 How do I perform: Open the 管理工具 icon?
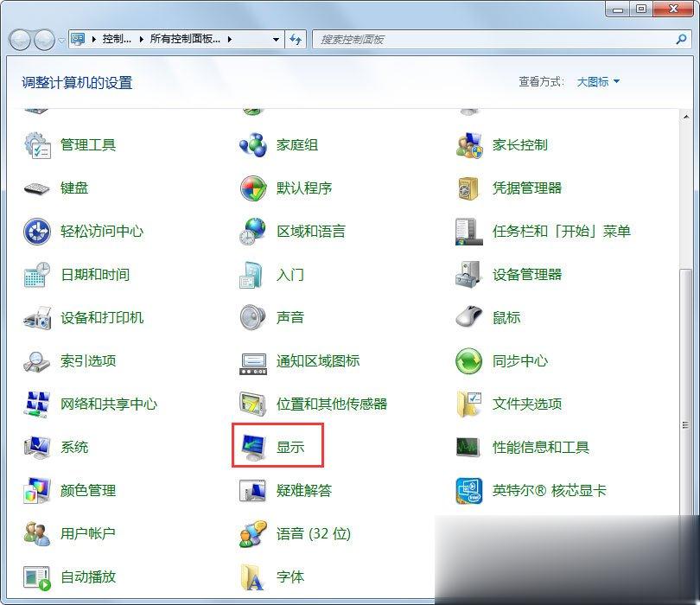point(37,145)
